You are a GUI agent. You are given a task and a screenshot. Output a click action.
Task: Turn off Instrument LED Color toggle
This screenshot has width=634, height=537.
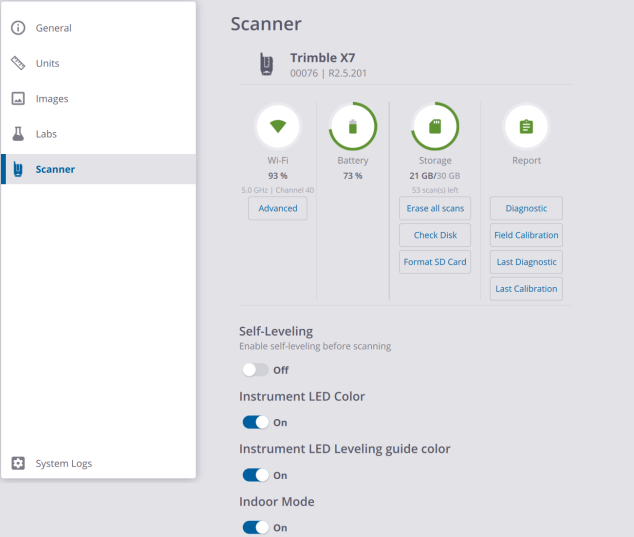click(256, 423)
